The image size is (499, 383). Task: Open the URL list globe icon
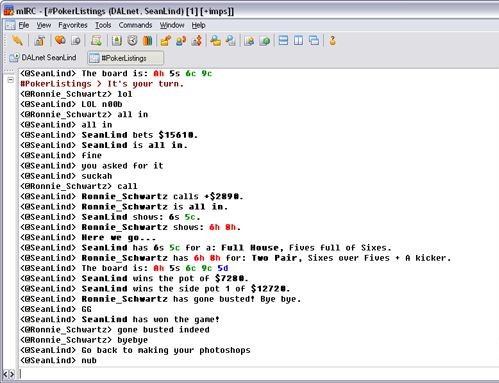click(x=265, y=41)
